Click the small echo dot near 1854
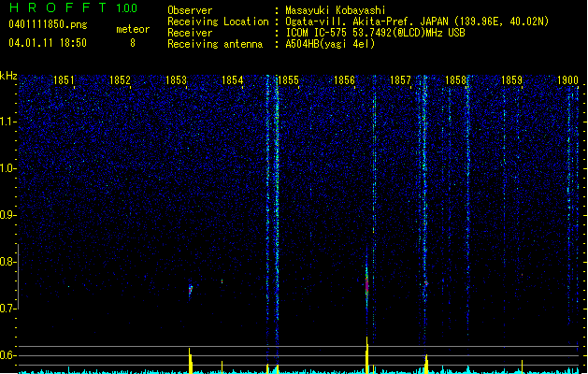The width and height of the screenshot is (588, 374). 222,281
